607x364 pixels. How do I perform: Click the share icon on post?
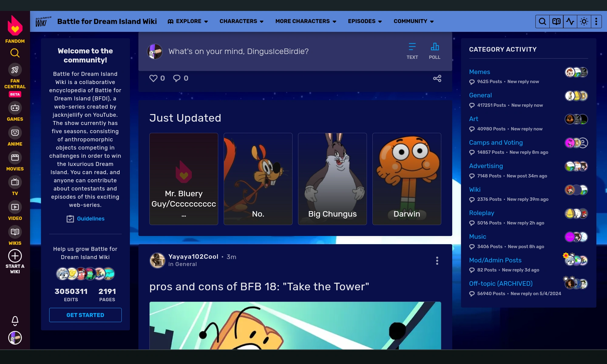437,79
